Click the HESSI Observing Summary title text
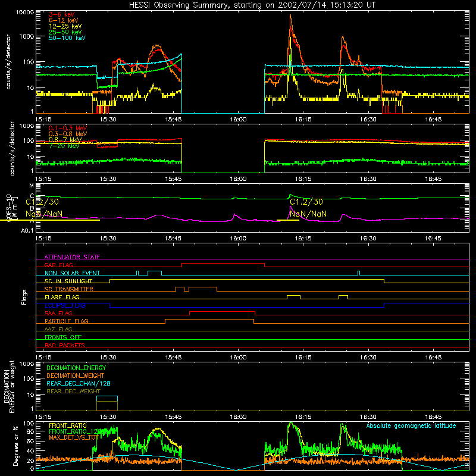The image size is (476, 476). [x=252, y=5]
